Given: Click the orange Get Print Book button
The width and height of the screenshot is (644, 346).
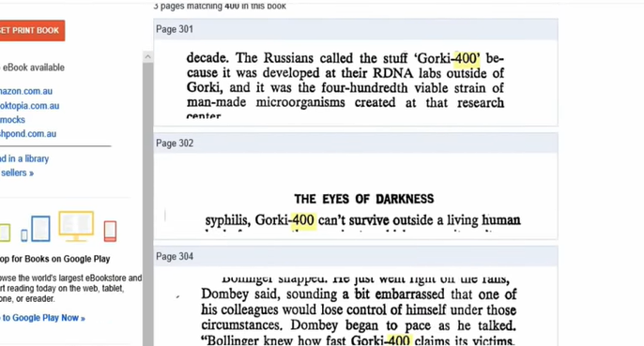Looking at the screenshot, I should [32, 30].
